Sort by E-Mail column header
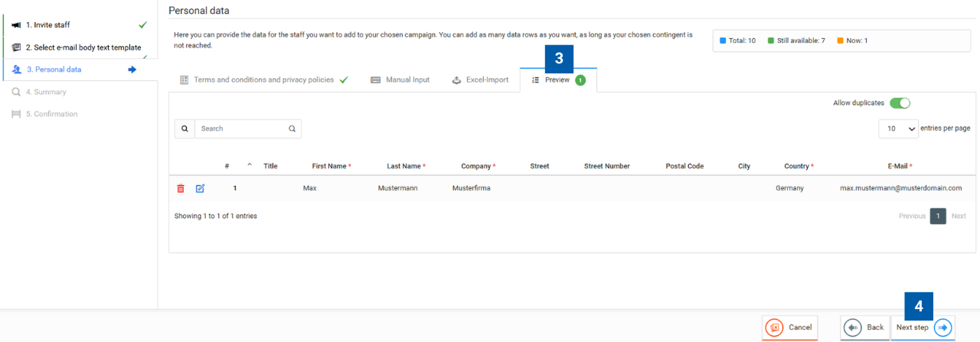Screen dimensions: 980x342 [900, 166]
